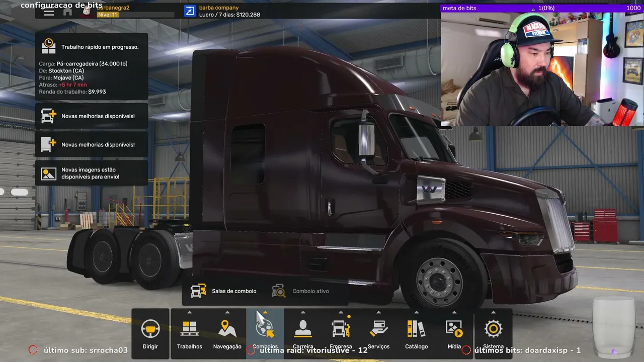
Task: Open the new images upload notification
Action: [92, 173]
